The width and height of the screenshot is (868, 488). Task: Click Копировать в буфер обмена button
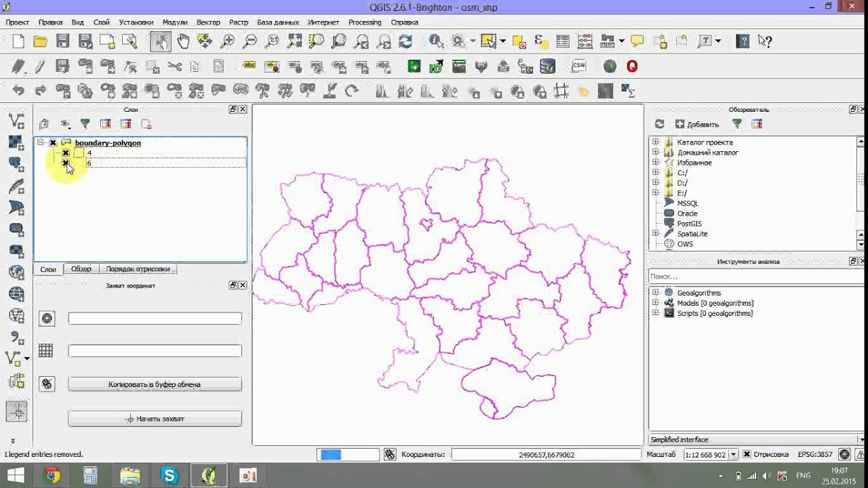[x=155, y=384]
